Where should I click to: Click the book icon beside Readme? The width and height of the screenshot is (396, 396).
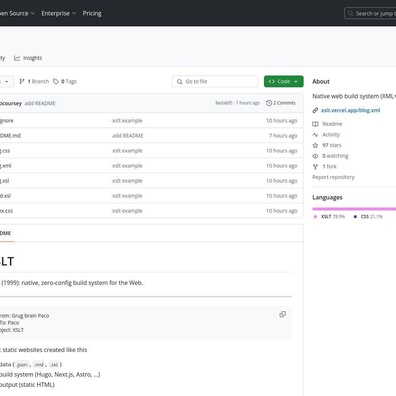coord(315,124)
